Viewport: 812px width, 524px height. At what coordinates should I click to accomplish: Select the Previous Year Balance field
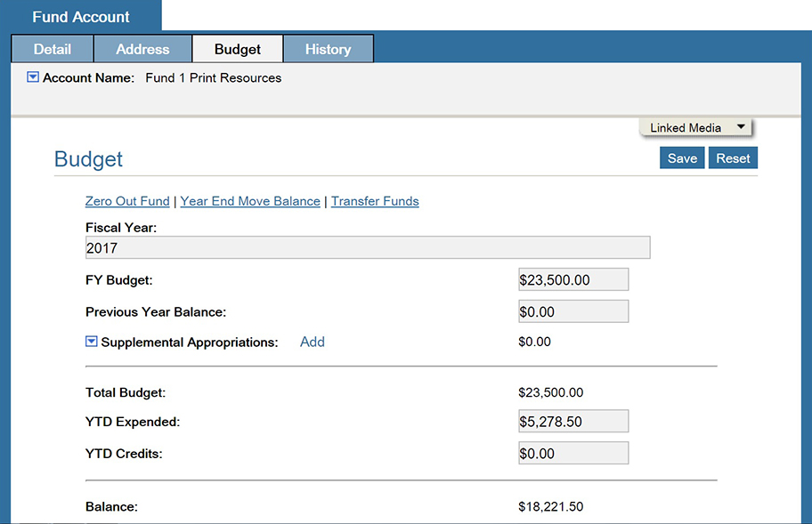tap(573, 311)
